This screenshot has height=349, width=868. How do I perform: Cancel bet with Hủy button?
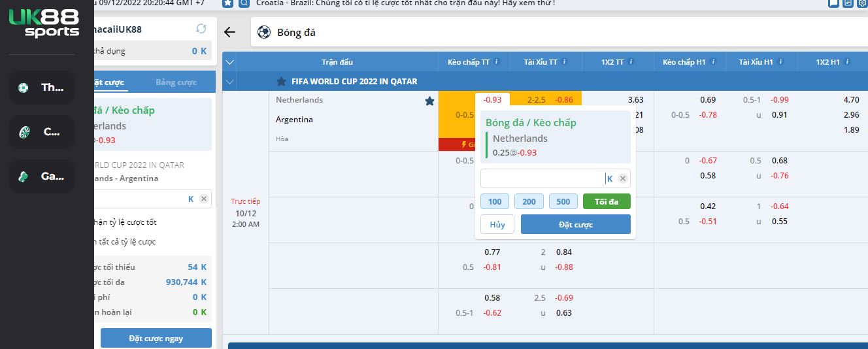tap(497, 224)
